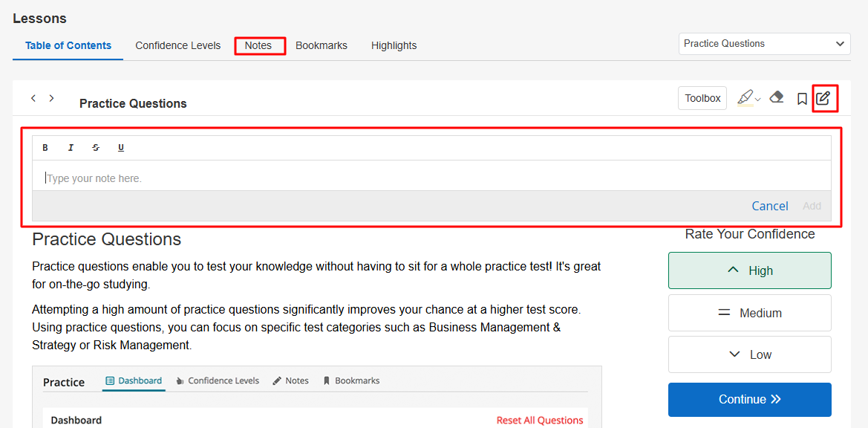This screenshot has width=868, height=428.
Task: Click pencil Notes item in Practice image
Action: pos(290,381)
